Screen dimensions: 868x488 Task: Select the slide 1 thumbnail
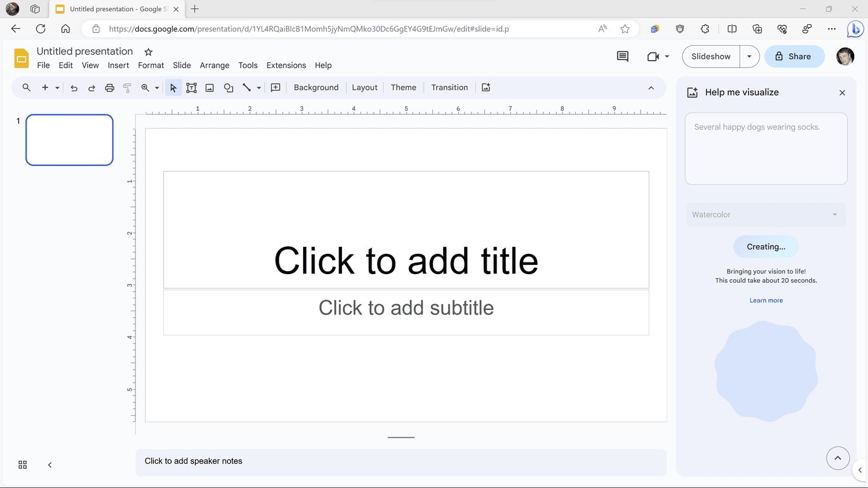pyautogui.click(x=69, y=140)
